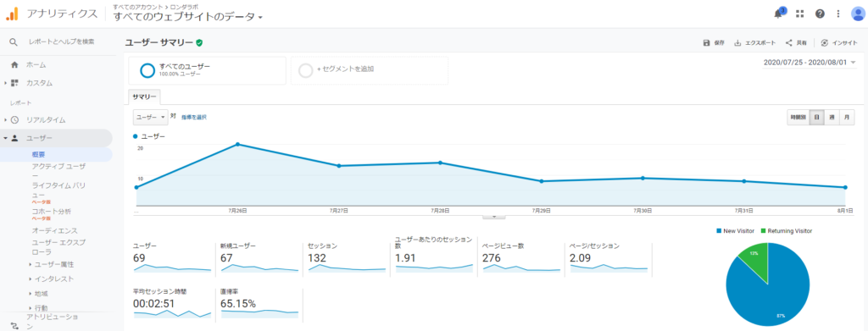Viewport: 868px width, 331px height.
Task: Click the chart data point for 7月30日
Action: [x=643, y=178]
